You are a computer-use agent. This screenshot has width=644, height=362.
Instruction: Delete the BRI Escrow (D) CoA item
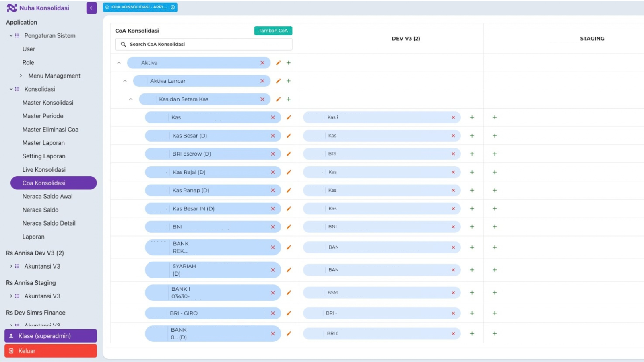point(273,154)
